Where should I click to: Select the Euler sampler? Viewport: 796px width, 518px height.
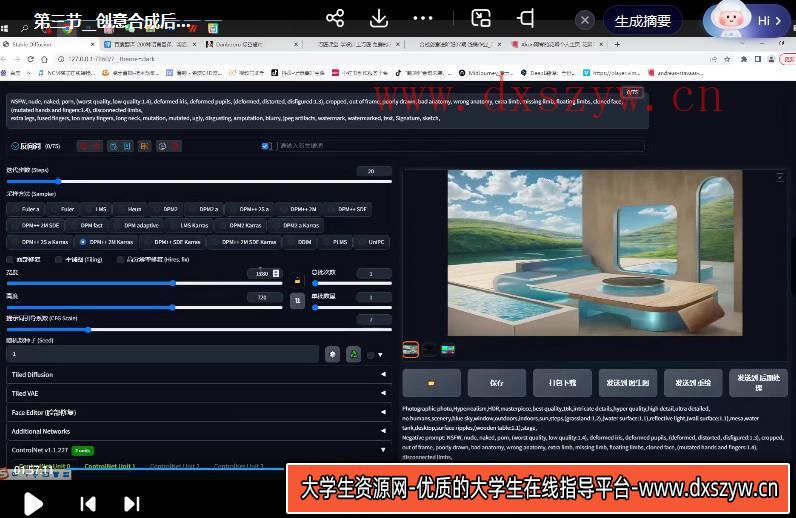coord(63,209)
